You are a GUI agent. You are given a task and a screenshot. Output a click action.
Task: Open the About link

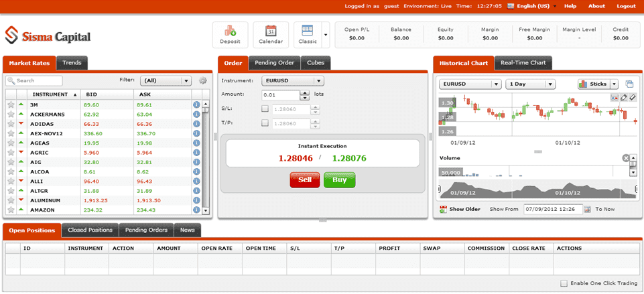pos(596,6)
